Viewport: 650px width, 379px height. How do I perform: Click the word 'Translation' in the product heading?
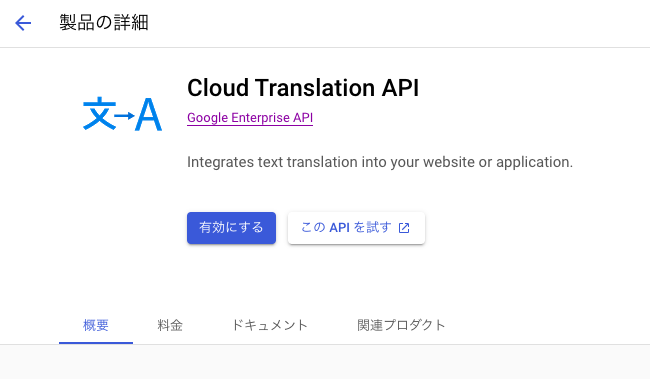tap(315, 88)
